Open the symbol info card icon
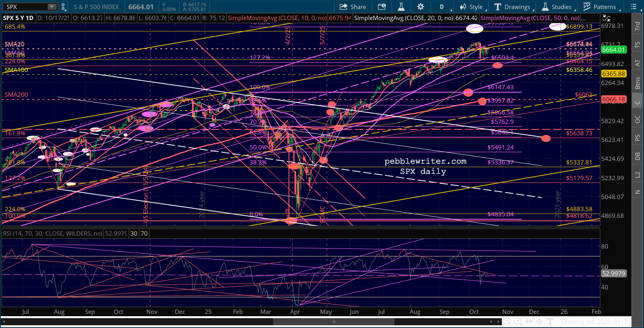Viewport: 644px width, 328px height. pyautogui.click(x=381, y=7)
